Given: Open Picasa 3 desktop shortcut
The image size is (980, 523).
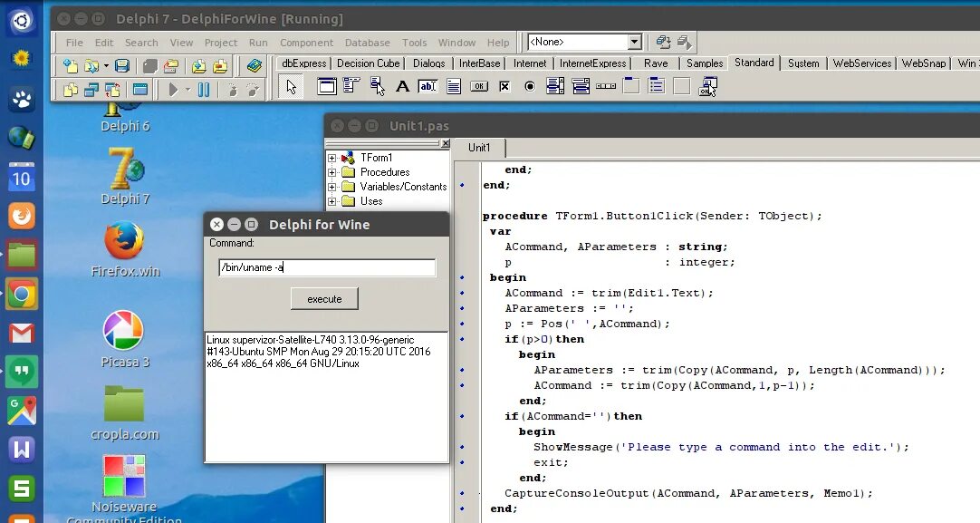Looking at the screenshot, I should point(124,338).
